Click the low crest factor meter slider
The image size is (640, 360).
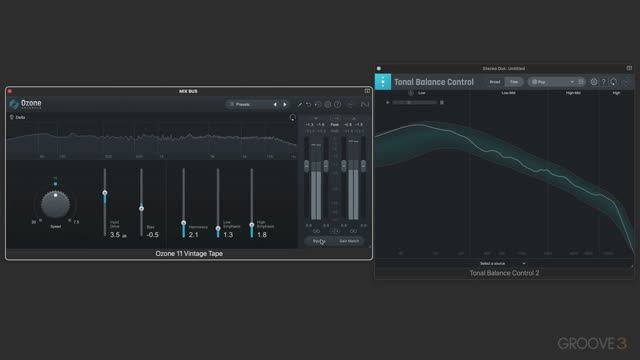(x=414, y=102)
